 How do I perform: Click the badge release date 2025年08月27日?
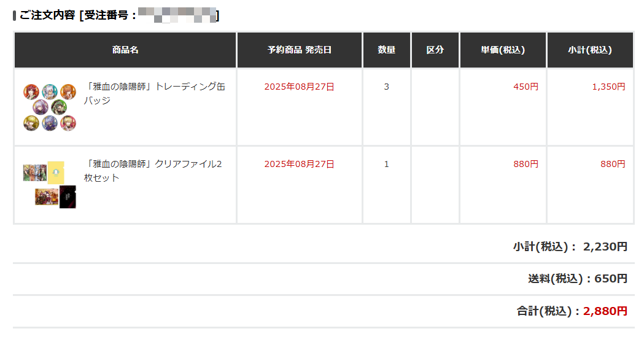(x=300, y=87)
